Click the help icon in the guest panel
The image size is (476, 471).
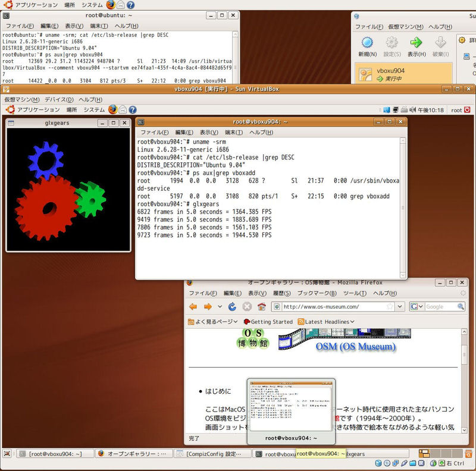[133, 109]
